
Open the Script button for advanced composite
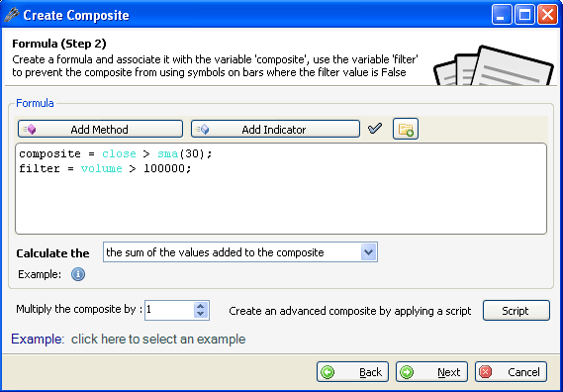pos(516,311)
